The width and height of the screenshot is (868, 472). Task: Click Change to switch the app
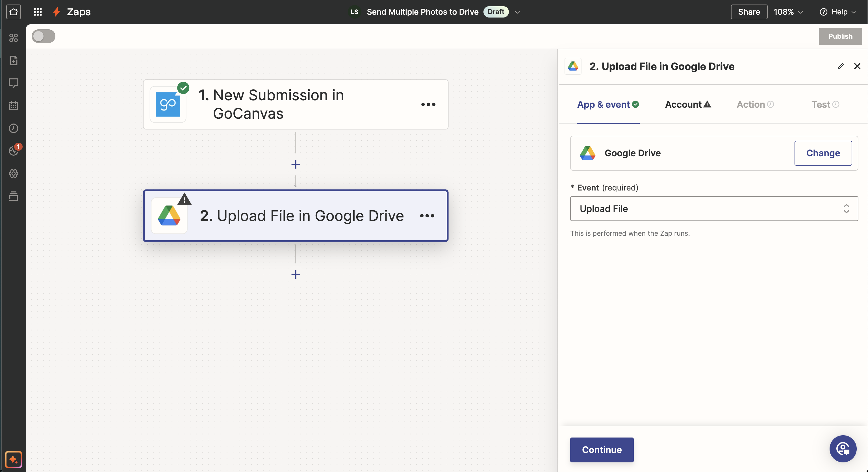point(823,153)
